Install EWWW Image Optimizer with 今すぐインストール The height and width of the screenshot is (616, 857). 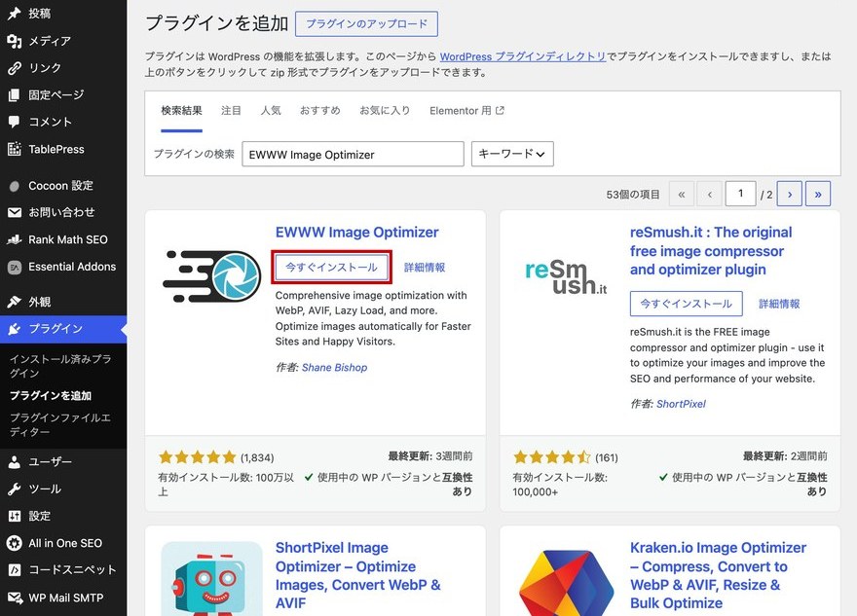pyautogui.click(x=331, y=267)
